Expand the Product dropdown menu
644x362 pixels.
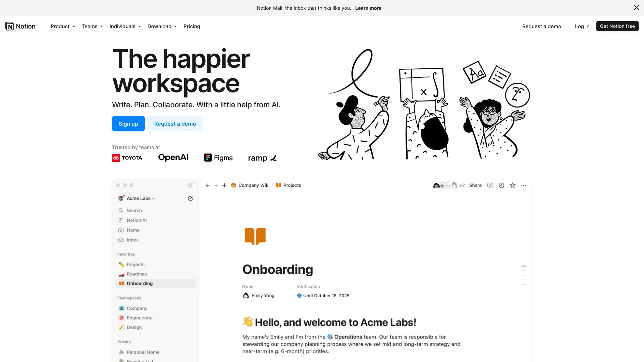tap(63, 26)
